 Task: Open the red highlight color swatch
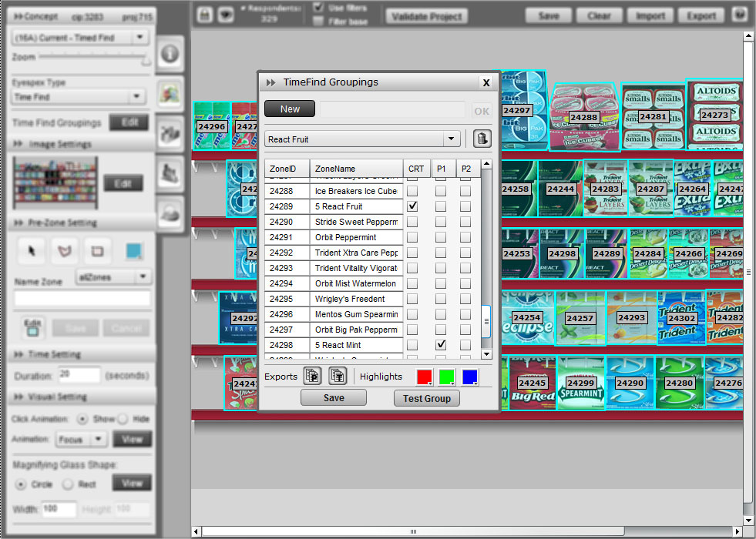coord(424,377)
